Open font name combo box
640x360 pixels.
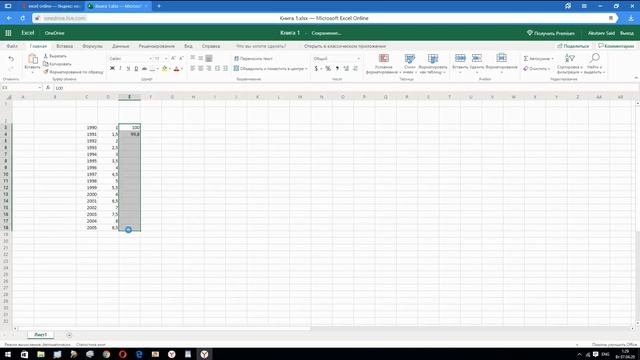pos(130,59)
